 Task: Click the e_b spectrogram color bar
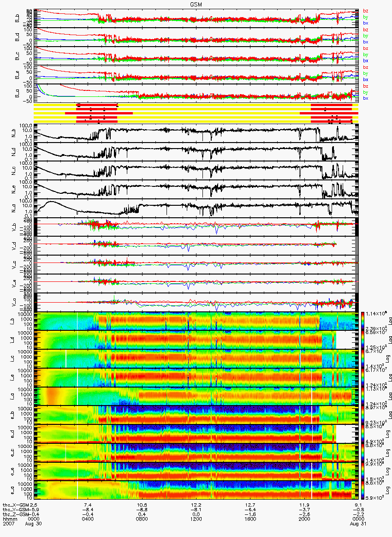[362, 416]
